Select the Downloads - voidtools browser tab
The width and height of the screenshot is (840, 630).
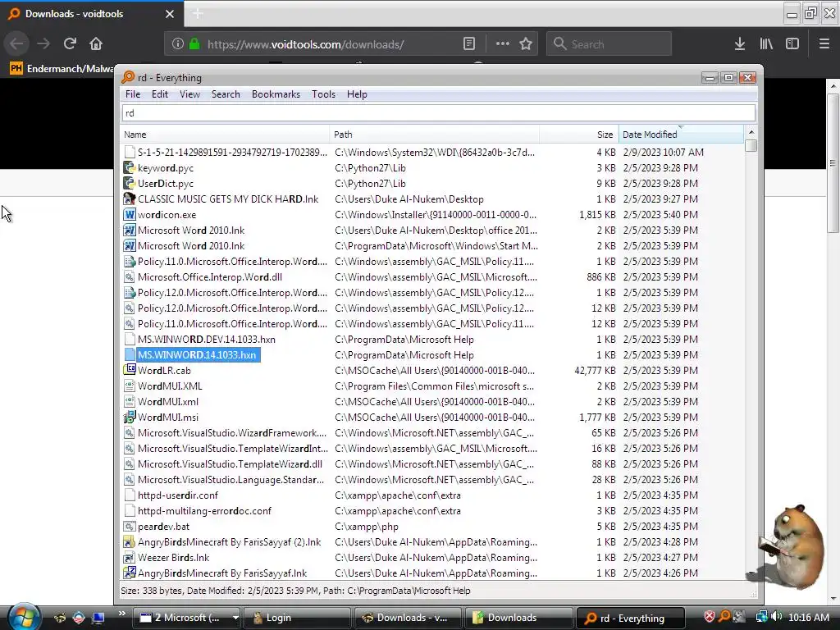[91, 13]
